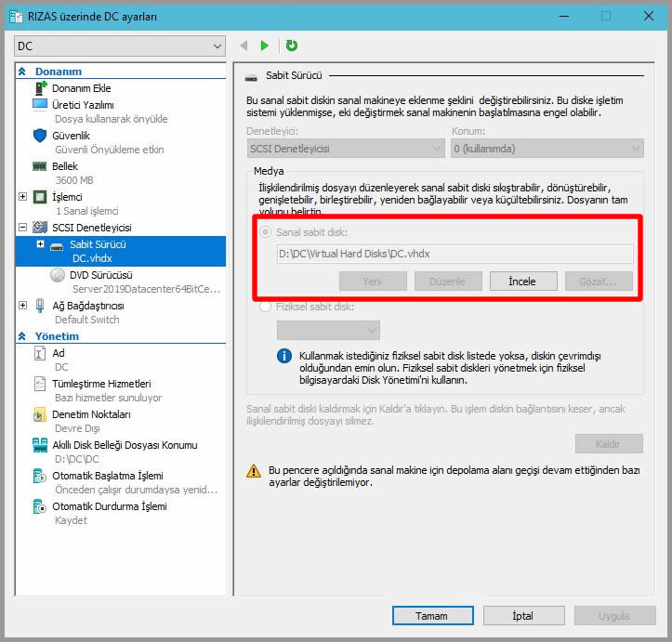
Task: Select the Denetim Noktaları icon
Action: pyautogui.click(x=40, y=414)
